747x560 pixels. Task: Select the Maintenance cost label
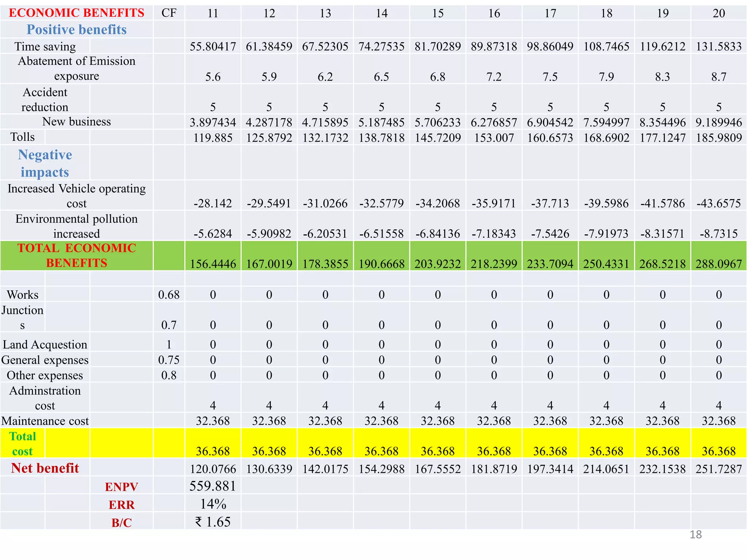click(x=45, y=421)
